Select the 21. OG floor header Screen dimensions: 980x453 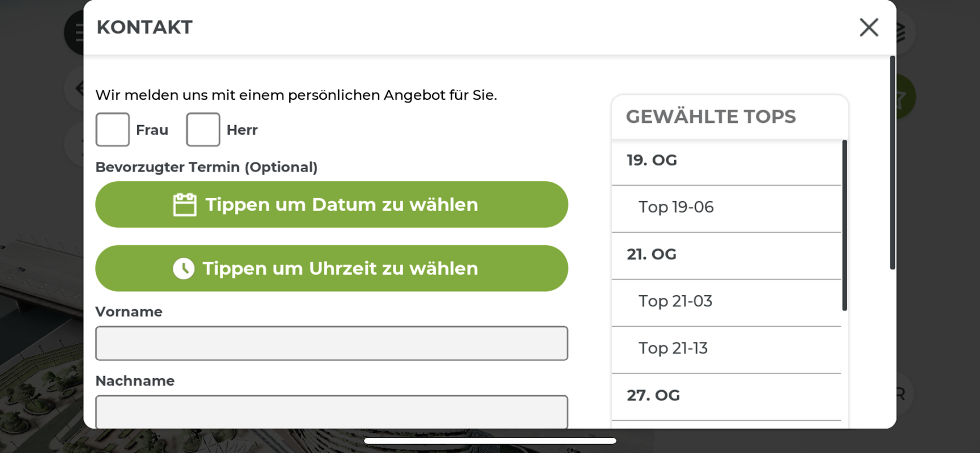(x=726, y=255)
